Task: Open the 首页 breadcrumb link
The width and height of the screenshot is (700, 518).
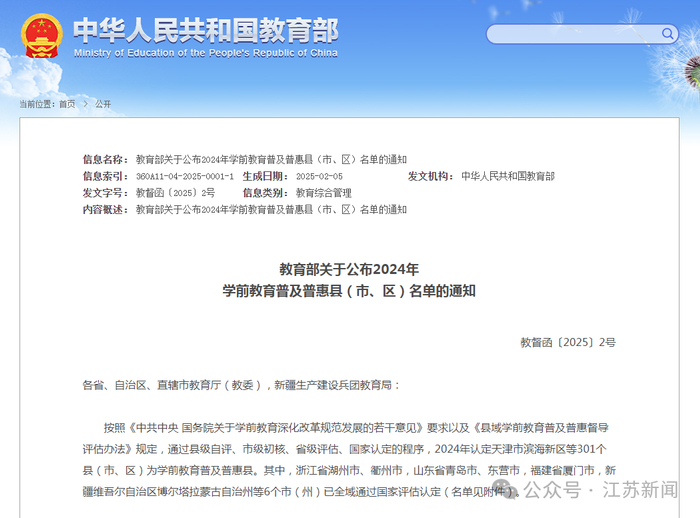Action: click(x=67, y=104)
